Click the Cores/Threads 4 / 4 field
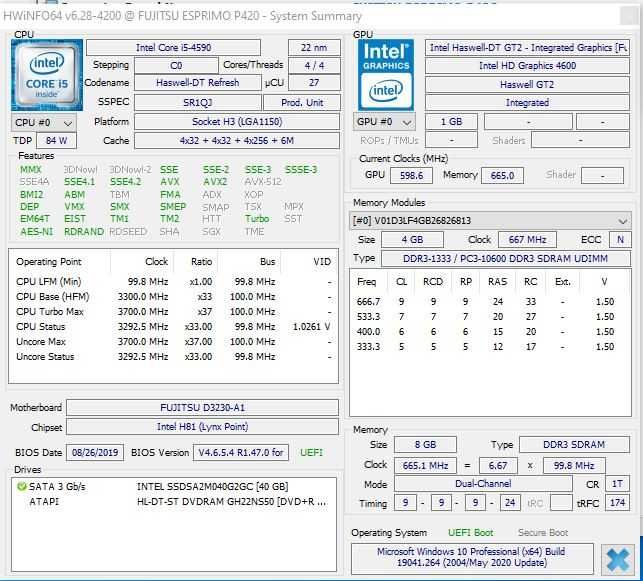The width and height of the screenshot is (643, 581). click(314, 66)
